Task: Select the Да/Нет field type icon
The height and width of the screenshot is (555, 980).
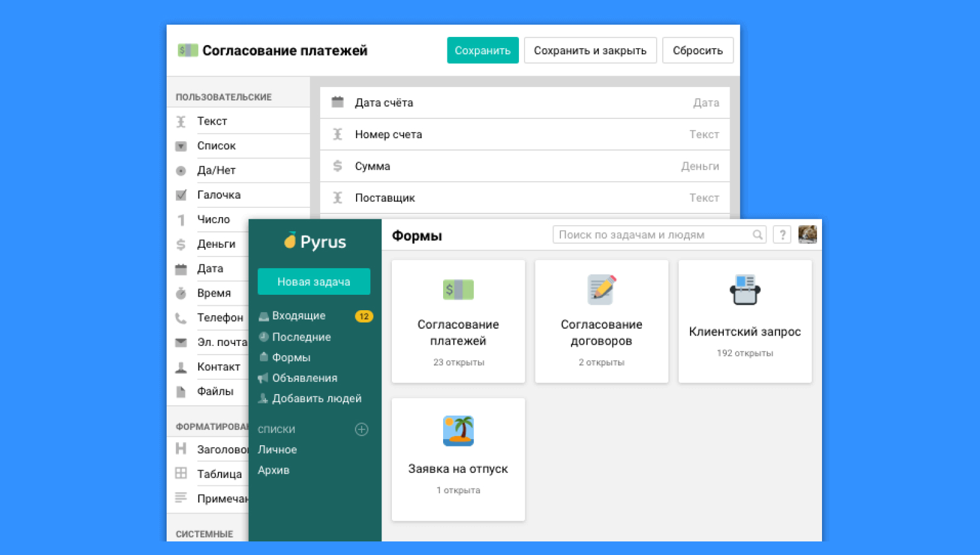Action: pyautogui.click(x=181, y=171)
